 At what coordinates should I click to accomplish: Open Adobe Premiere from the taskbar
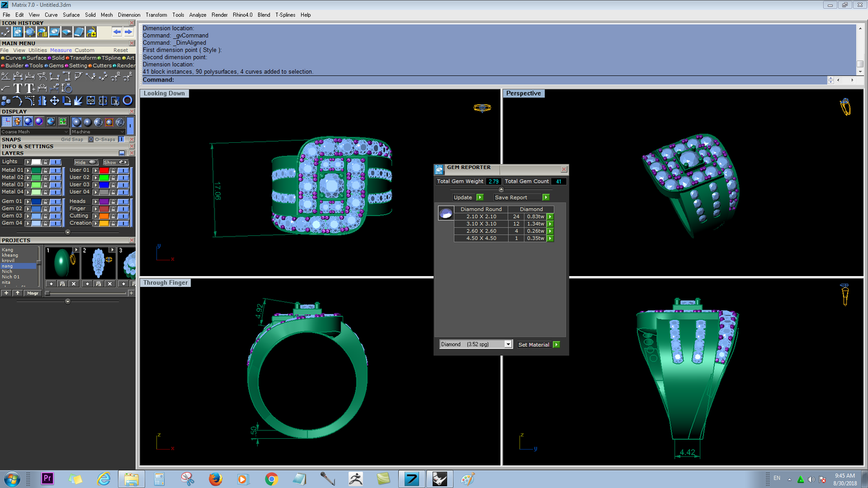(x=47, y=479)
